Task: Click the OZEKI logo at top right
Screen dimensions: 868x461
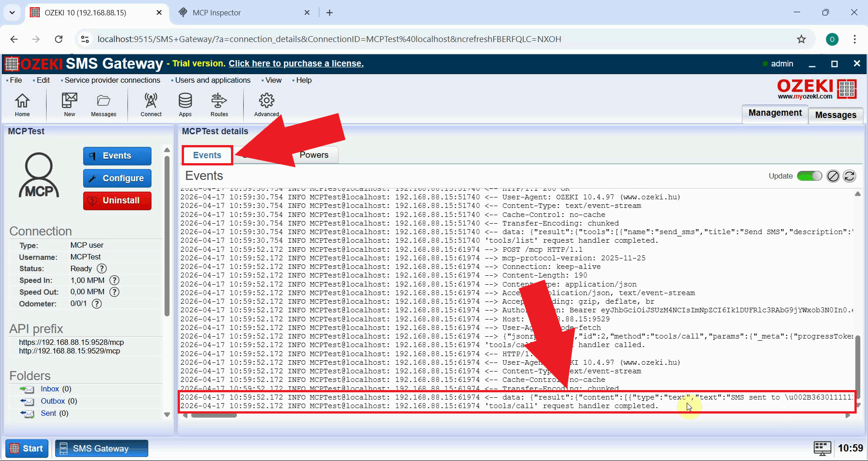Action: pyautogui.click(x=817, y=89)
